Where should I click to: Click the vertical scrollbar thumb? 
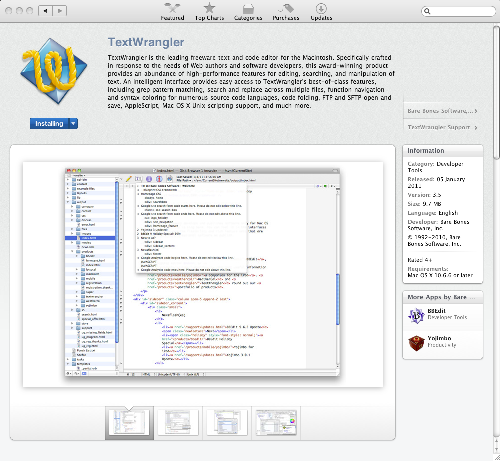[496, 92]
